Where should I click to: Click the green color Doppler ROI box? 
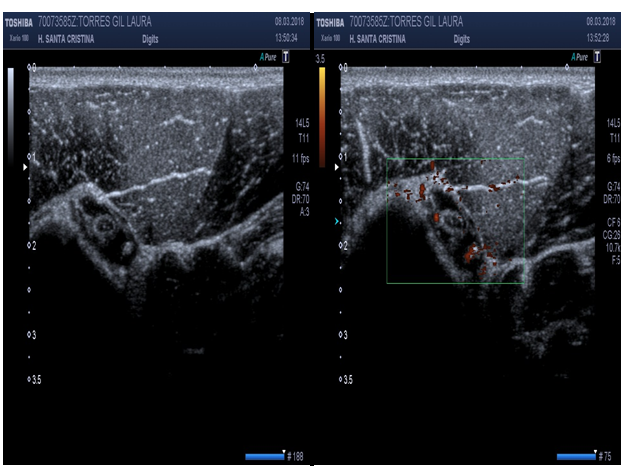(456, 158)
